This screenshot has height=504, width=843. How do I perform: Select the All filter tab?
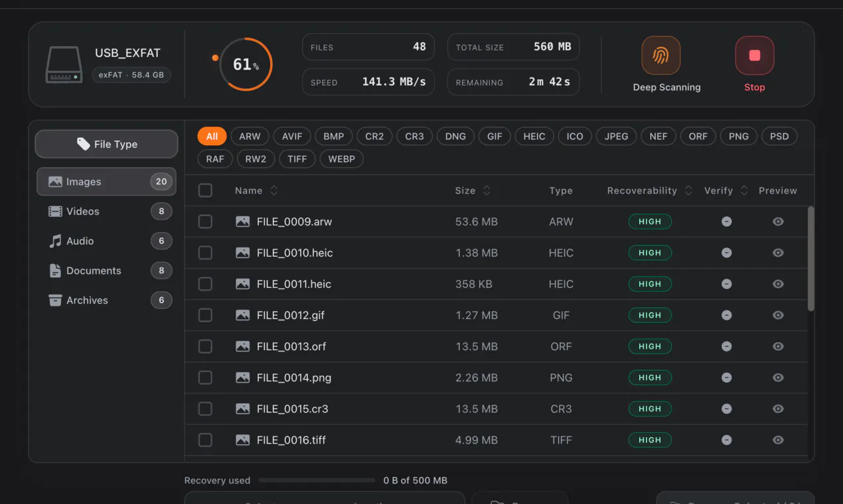[212, 137]
